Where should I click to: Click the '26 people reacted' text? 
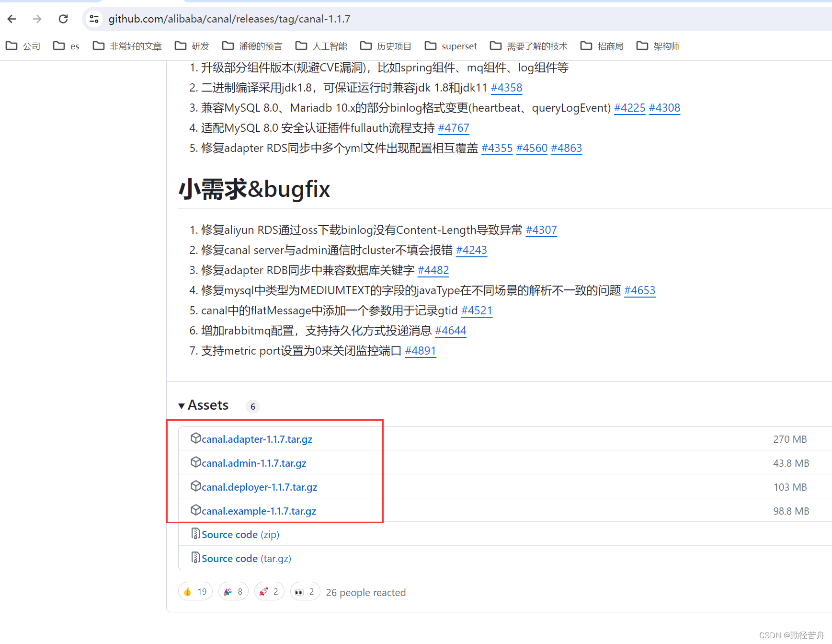coord(365,593)
